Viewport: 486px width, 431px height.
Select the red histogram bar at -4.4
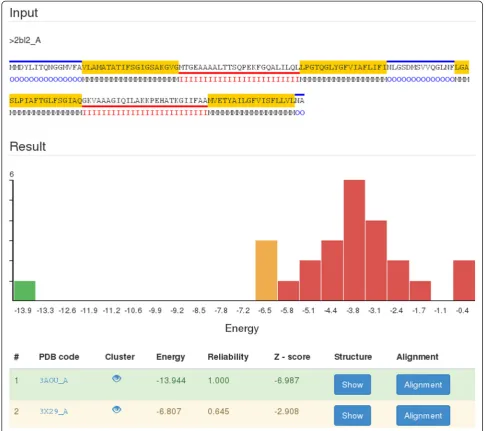point(332,270)
